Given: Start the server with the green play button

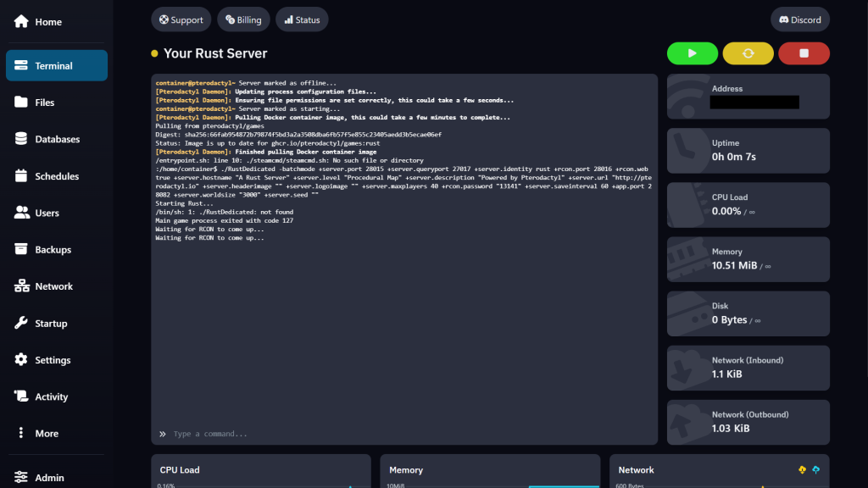Looking at the screenshot, I should pos(692,53).
